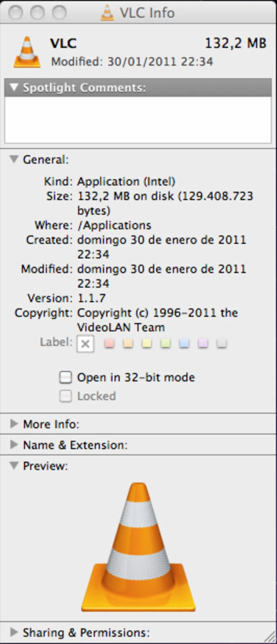The image size is (277, 644).
Task: Collapse the General section triangle
Action: click(x=14, y=159)
